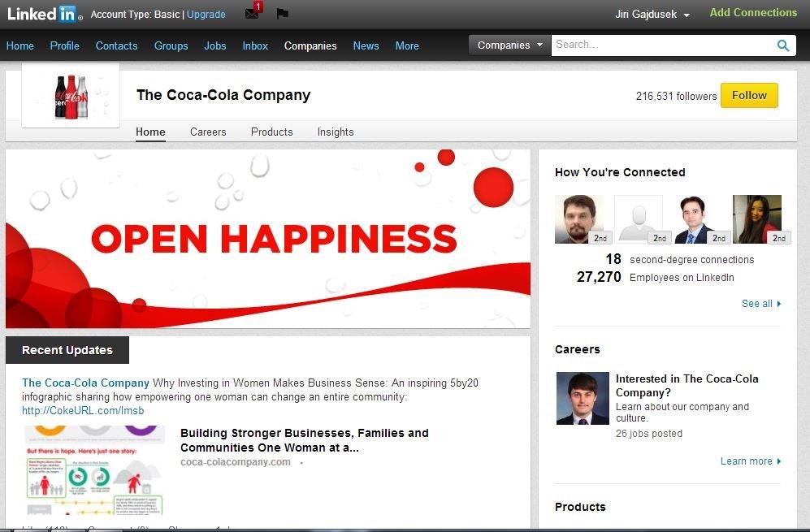Open the Contacts menu item
This screenshot has height=532, width=810.
117,45
